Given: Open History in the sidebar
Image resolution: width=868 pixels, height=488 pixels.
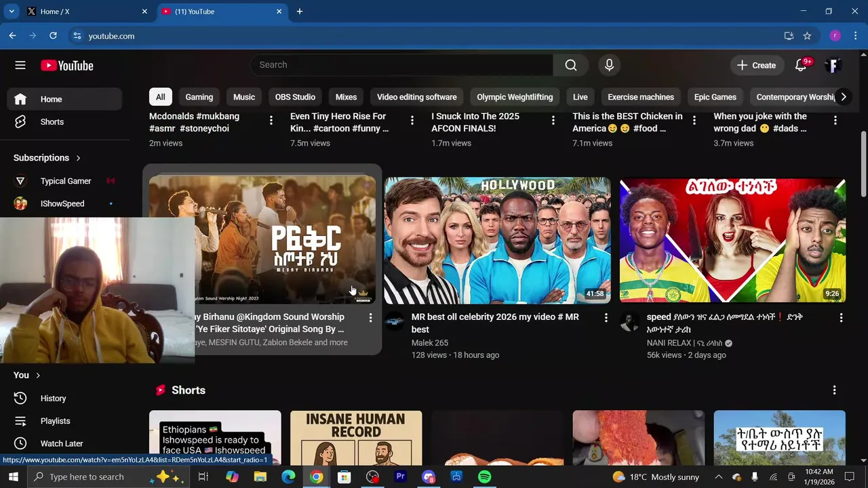Looking at the screenshot, I should click(x=64, y=399).
